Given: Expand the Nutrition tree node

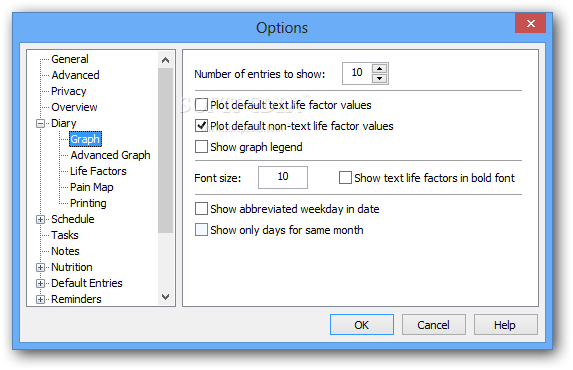Looking at the screenshot, I should tap(41, 267).
